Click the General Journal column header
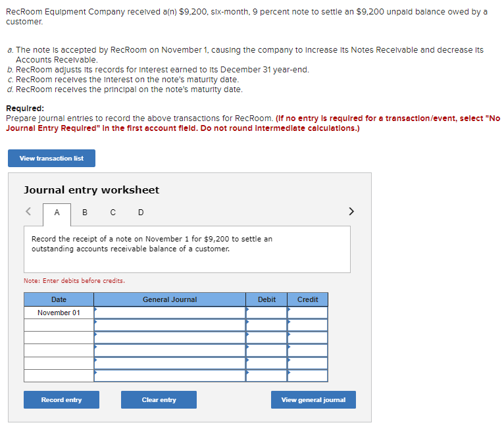504x431 pixels. [x=170, y=299]
